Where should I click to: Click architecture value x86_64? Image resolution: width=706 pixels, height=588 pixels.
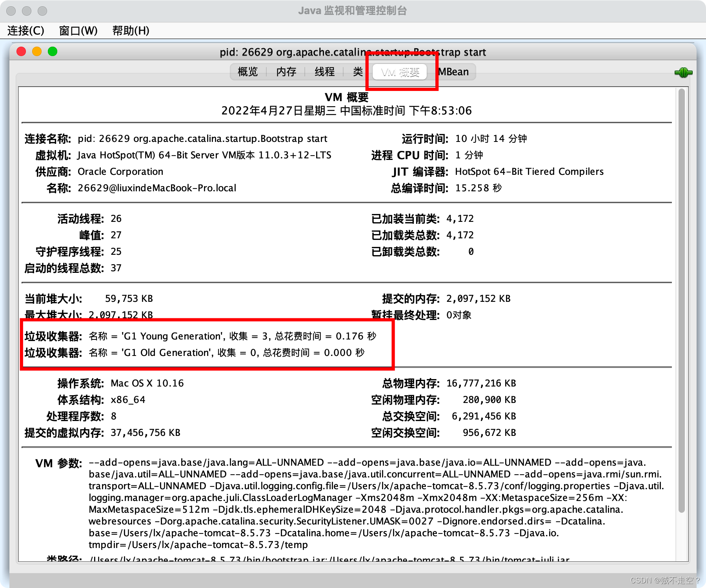pos(128,400)
